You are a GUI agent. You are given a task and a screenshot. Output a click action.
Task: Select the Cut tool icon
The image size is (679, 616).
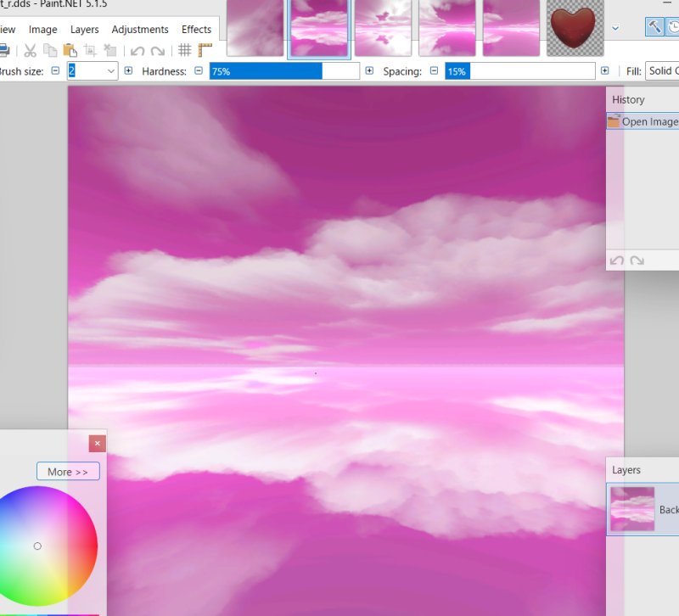click(30, 49)
